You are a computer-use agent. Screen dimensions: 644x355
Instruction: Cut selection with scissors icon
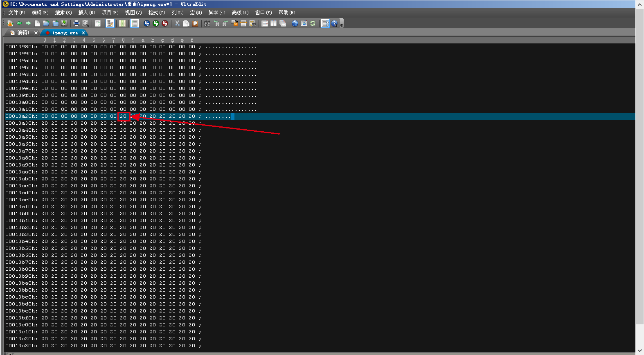[x=177, y=23]
